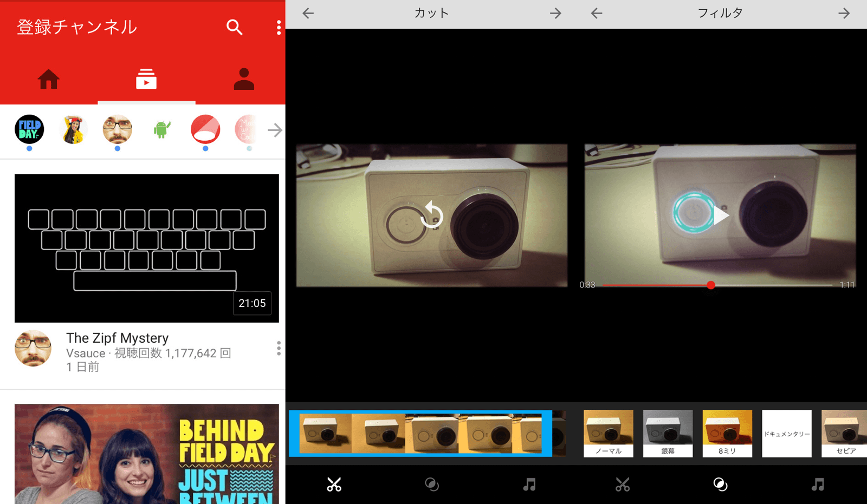
Task: Open the Field Day channel avatar
Action: coord(29,129)
